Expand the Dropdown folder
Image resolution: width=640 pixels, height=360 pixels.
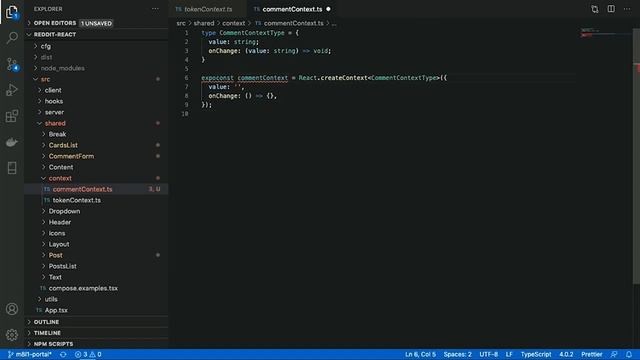tap(64, 211)
